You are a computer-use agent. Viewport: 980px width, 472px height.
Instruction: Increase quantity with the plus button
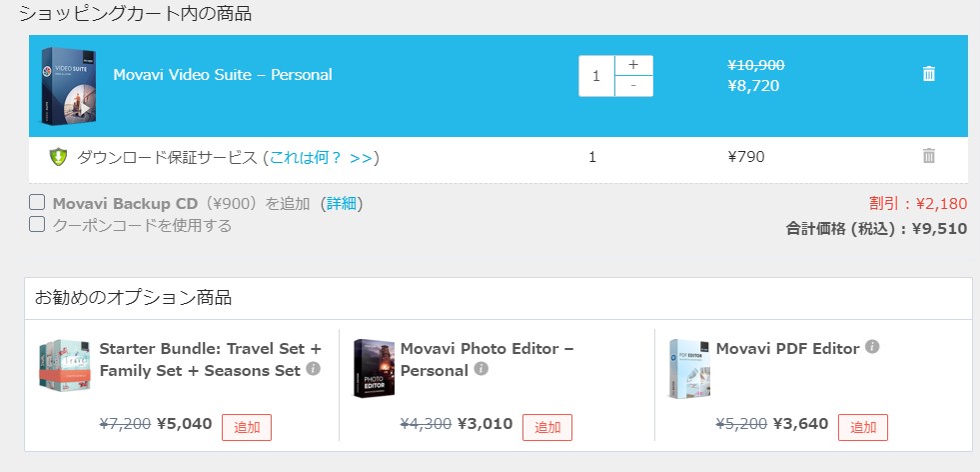coord(633,65)
